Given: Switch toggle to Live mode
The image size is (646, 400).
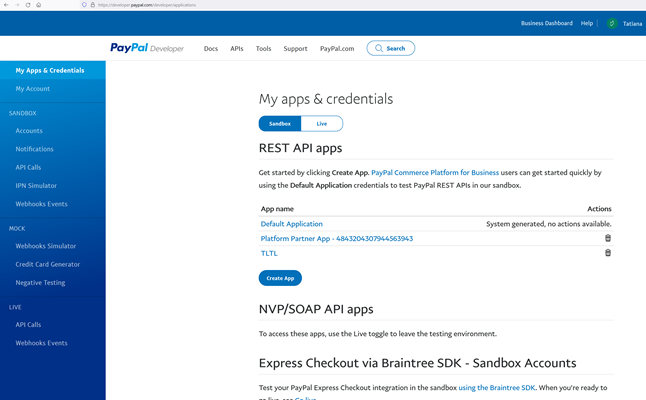Looking at the screenshot, I should pyautogui.click(x=321, y=124).
